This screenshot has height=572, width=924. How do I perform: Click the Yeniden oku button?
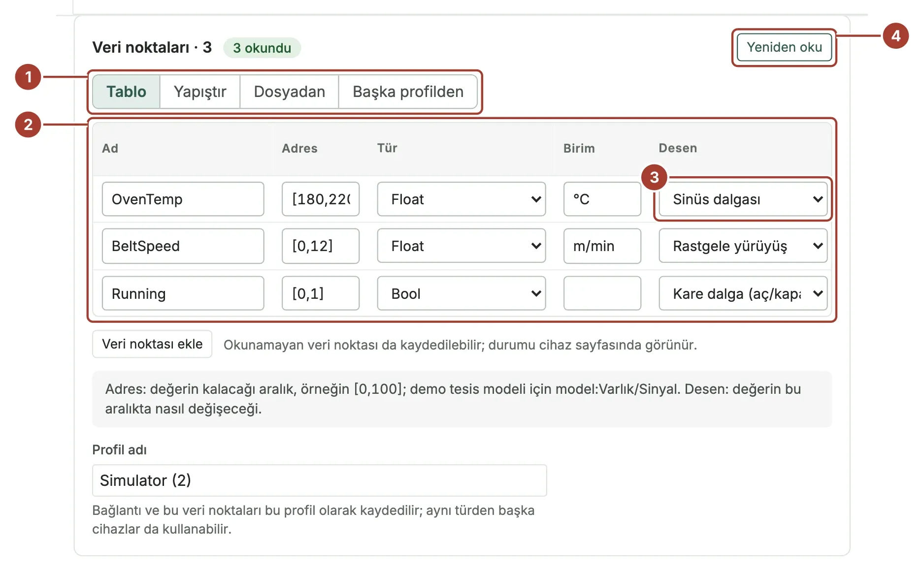click(x=784, y=47)
